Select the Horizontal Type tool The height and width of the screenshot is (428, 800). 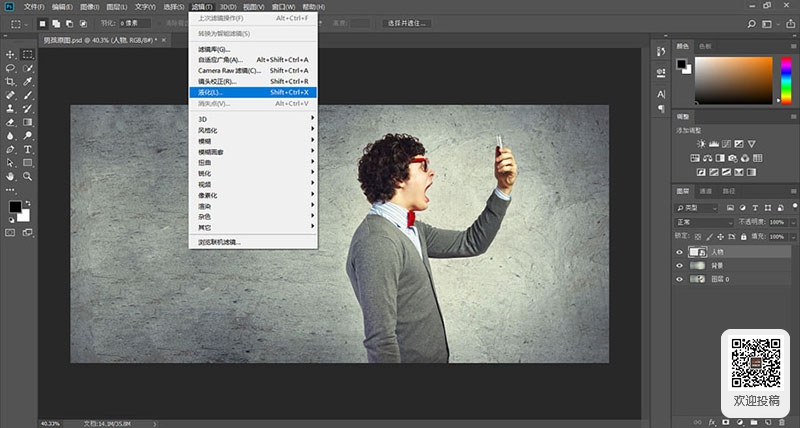point(28,149)
